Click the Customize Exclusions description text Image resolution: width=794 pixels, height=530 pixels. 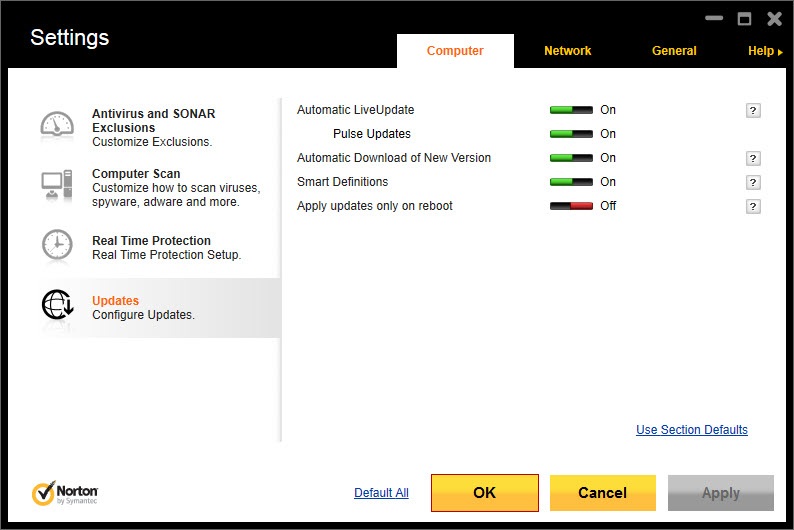(x=152, y=142)
